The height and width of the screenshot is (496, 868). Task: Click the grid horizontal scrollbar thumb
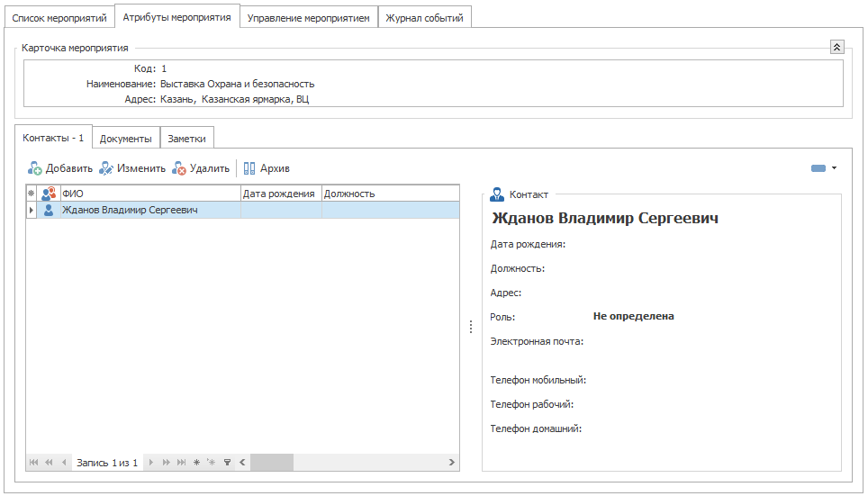coord(272,462)
